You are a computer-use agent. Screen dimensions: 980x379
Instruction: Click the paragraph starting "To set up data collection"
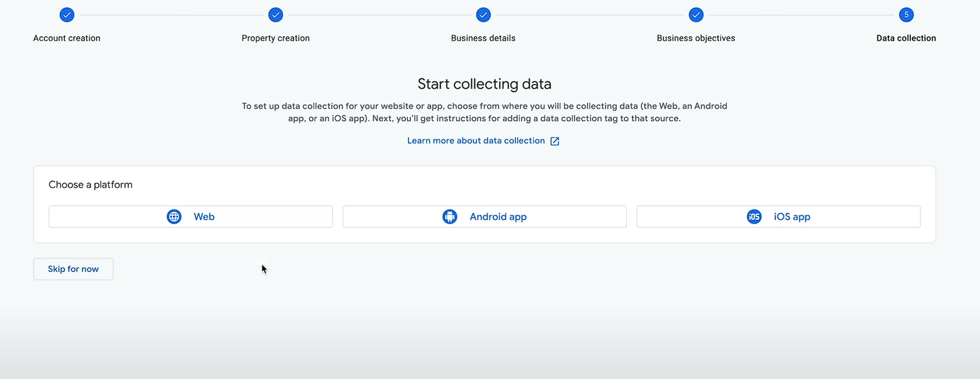[x=485, y=112]
